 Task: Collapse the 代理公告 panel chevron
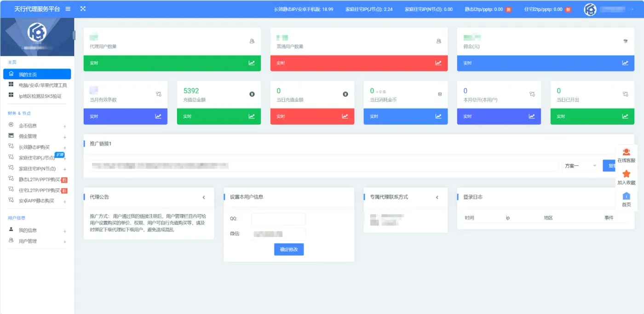click(x=204, y=198)
